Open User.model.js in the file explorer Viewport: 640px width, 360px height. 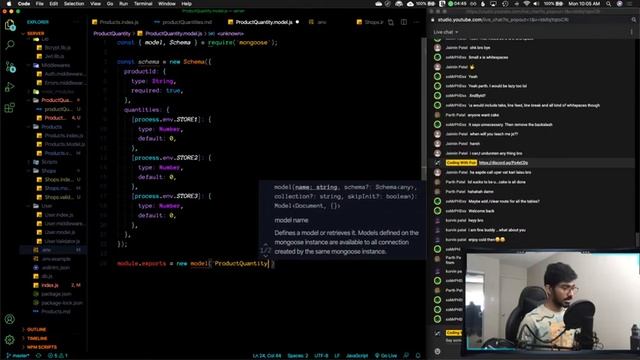tap(60, 232)
